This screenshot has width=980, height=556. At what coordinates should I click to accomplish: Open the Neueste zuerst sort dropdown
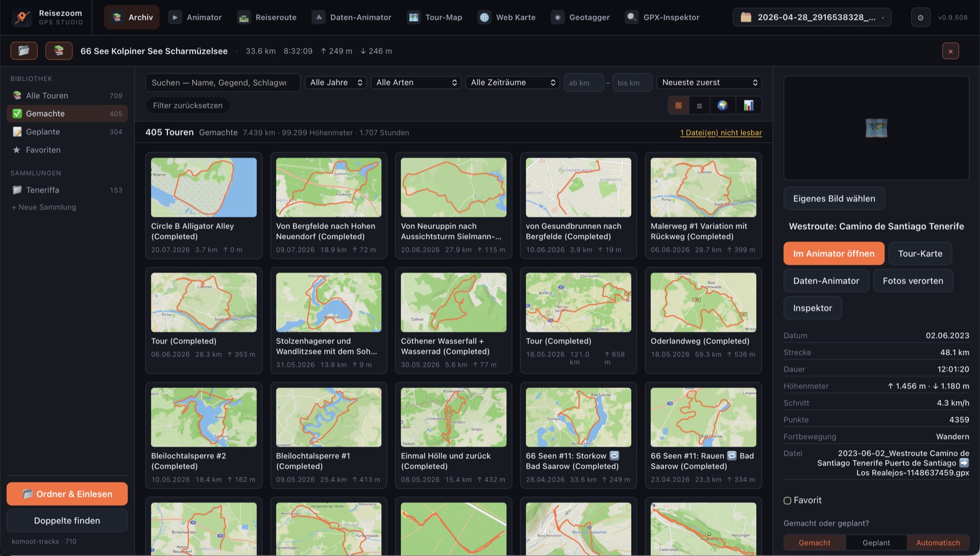tap(709, 83)
